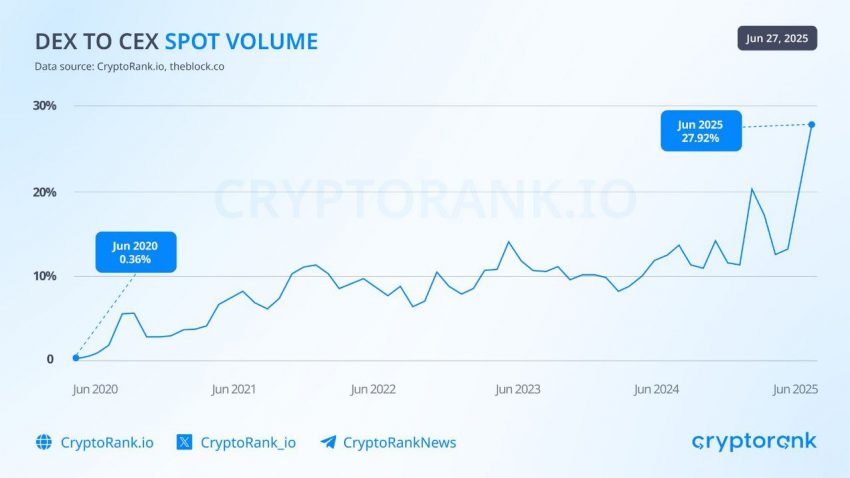Click the Telegram paper plane icon
850x478 pixels.
(x=328, y=442)
